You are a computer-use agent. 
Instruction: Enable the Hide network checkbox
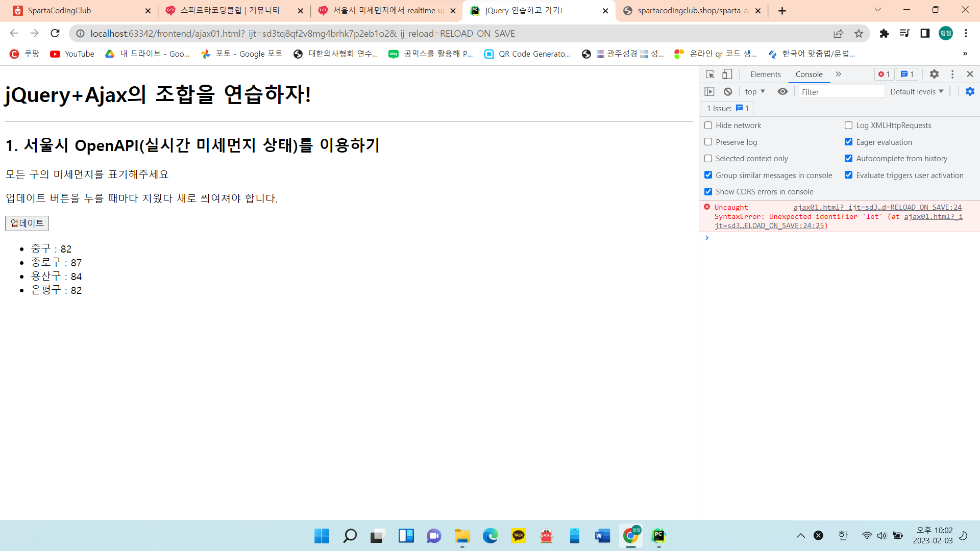click(x=708, y=126)
